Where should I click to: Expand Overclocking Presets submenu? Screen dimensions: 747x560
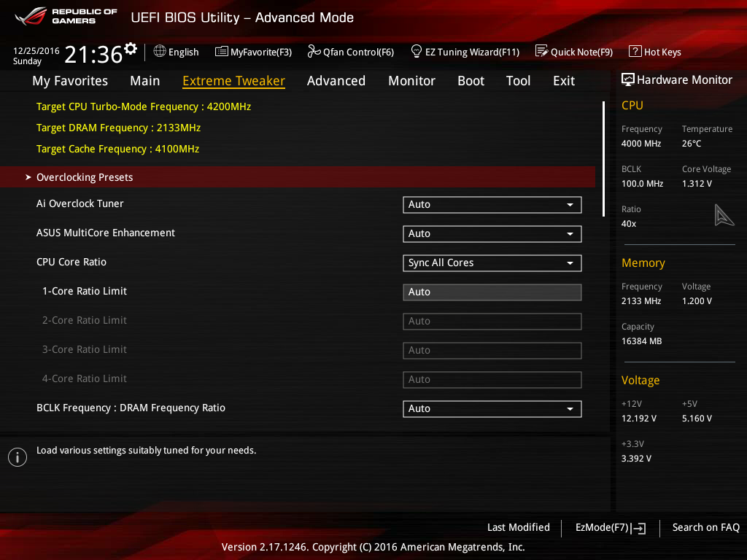point(298,177)
